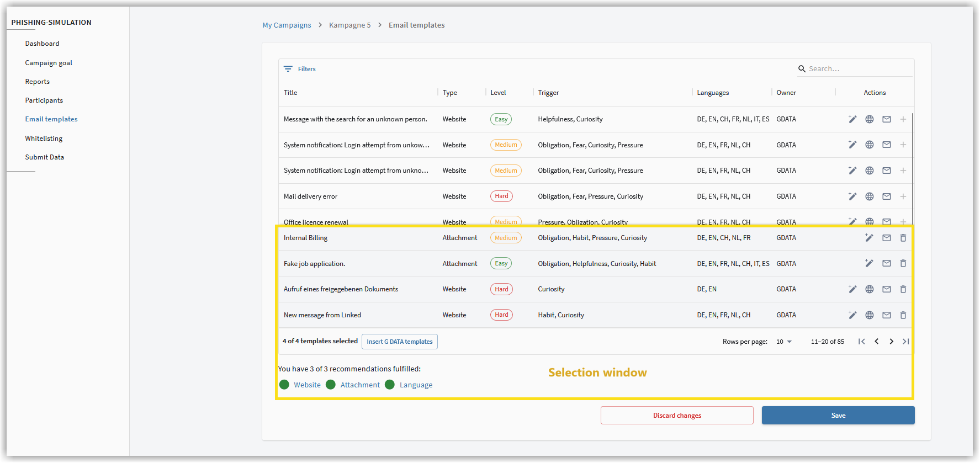Click the Hard badge for Mail delivery error
980x463 pixels.
pyautogui.click(x=501, y=196)
